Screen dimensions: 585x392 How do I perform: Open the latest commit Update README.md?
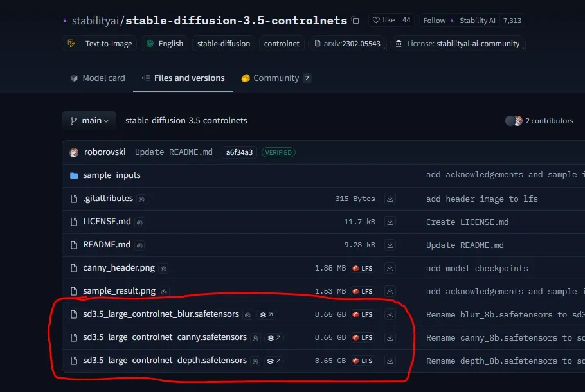pyautogui.click(x=174, y=152)
